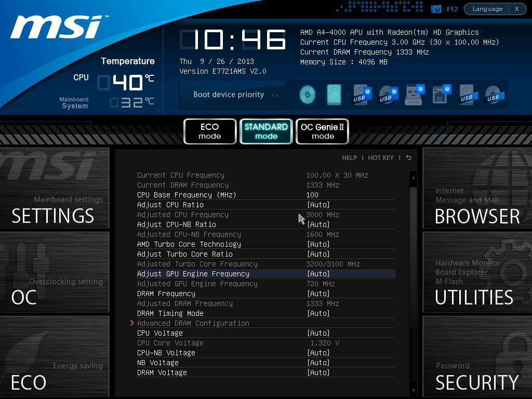Pick the UEFI USB hard disk boot icon

click(362, 95)
